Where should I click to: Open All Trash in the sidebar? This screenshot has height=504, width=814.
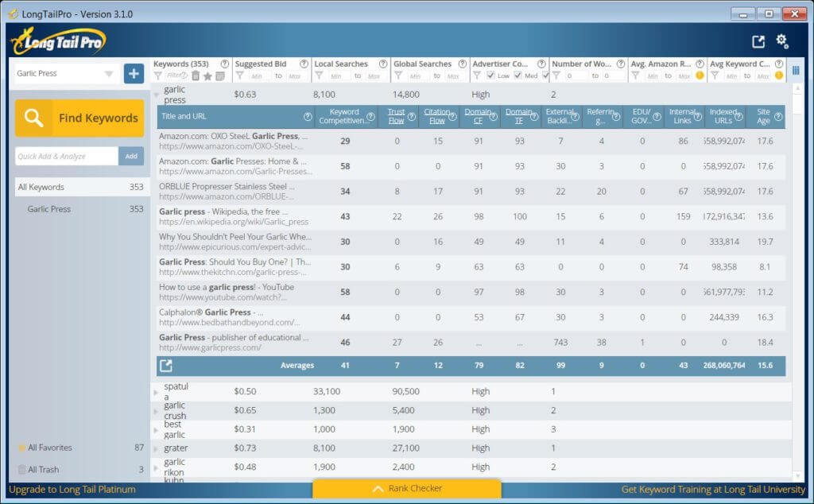tap(80, 469)
